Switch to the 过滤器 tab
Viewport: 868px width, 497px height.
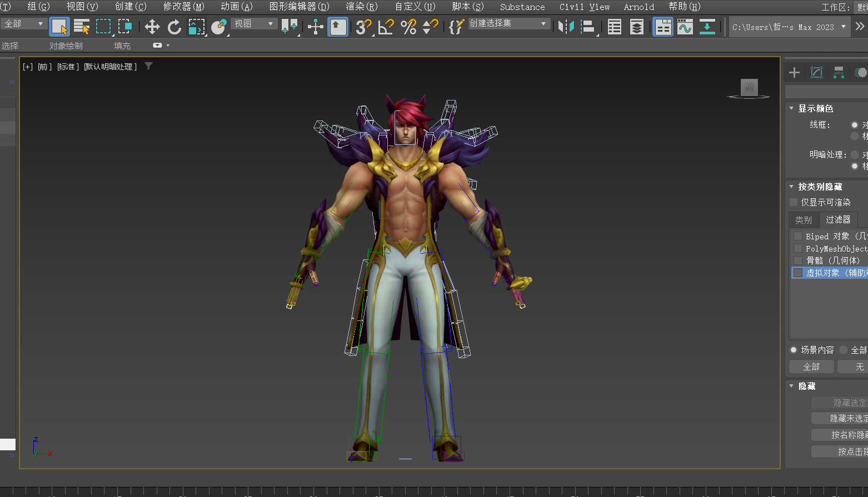tap(838, 220)
